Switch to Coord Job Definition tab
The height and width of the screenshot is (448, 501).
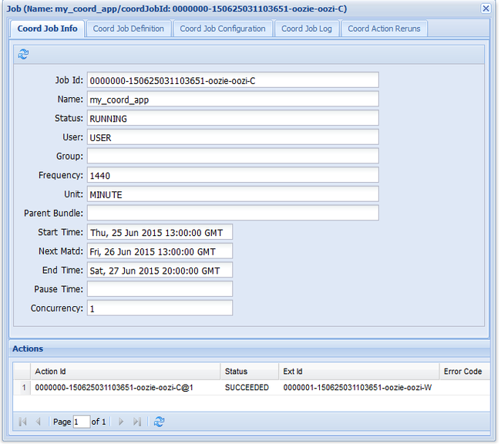coord(129,29)
